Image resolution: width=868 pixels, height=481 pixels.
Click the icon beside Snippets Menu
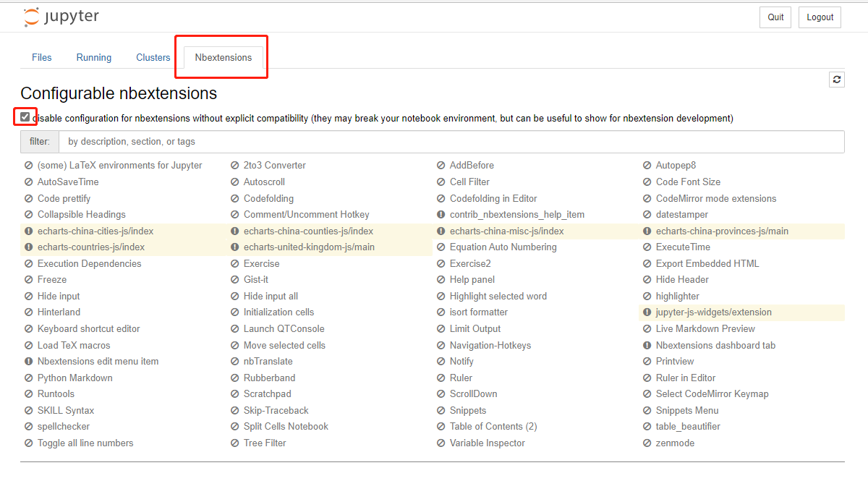(x=647, y=411)
